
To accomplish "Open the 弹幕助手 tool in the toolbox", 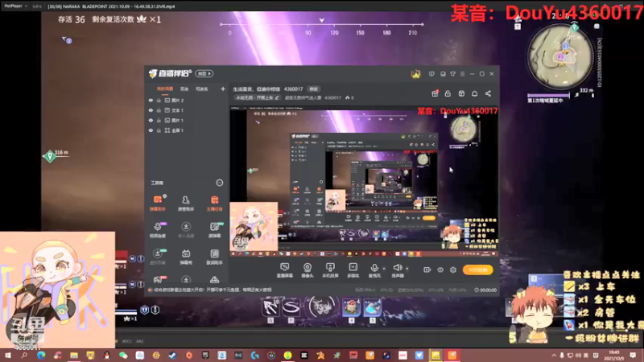I will click(x=157, y=203).
